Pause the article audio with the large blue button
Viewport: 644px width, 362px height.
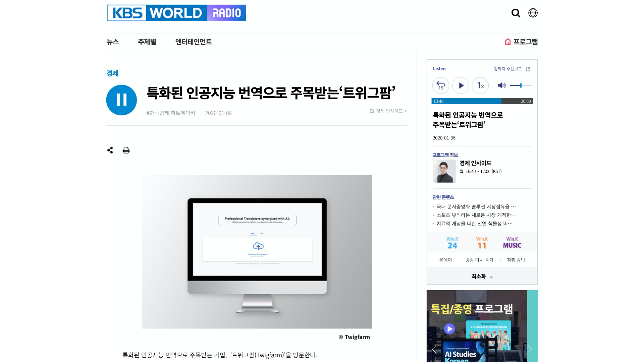pyautogui.click(x=121, y=100)
